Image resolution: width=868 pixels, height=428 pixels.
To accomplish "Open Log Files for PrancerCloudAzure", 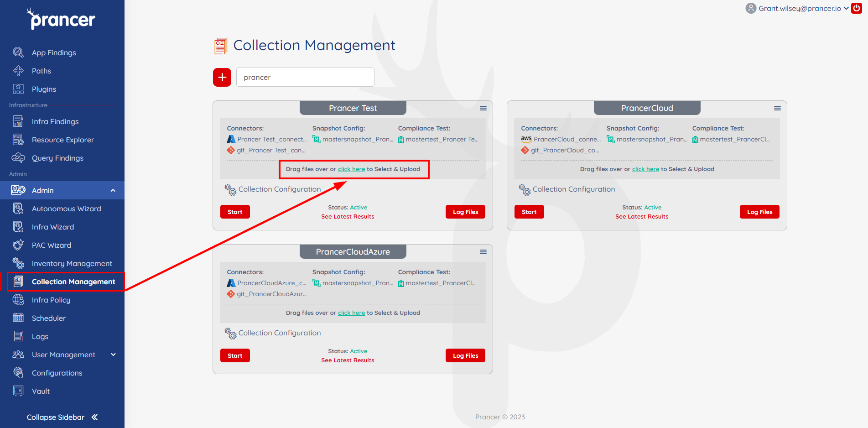I will pos(465,355).
